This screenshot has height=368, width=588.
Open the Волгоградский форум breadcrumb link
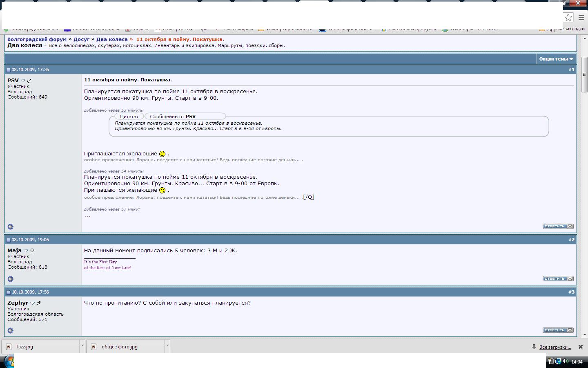(37, 39)
